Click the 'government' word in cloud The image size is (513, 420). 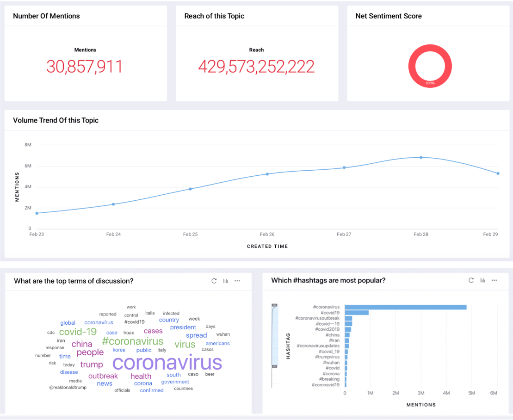pos(175,382)
